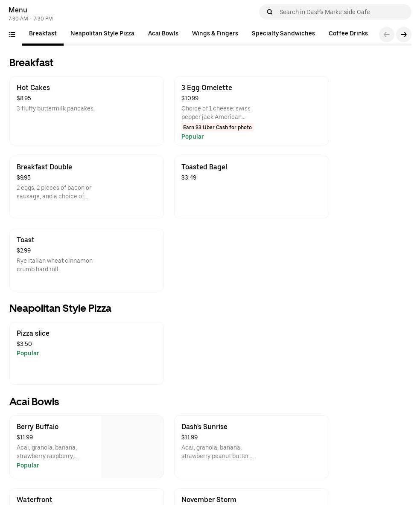Image resolution: width=420 pixels, height=505 pixels.
Task: Select the Hot Cakes menu item
Action: point(87,111)
